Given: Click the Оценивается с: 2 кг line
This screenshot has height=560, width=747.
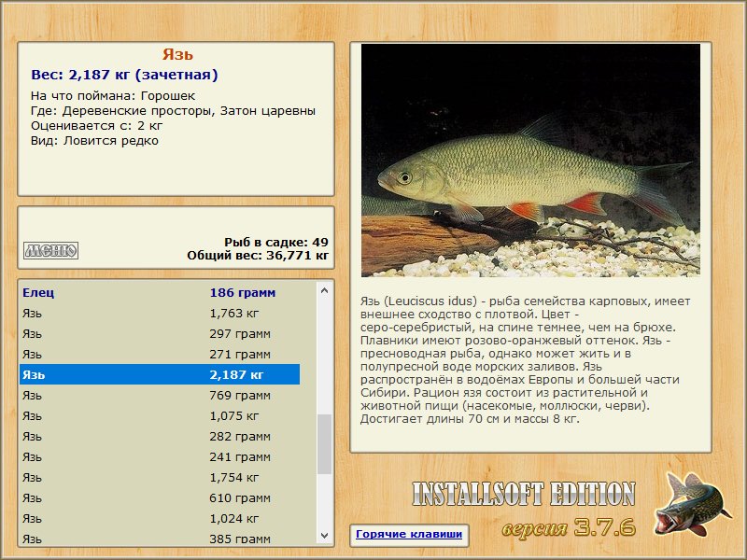Looking at the screenshot, I should (97, 126).
